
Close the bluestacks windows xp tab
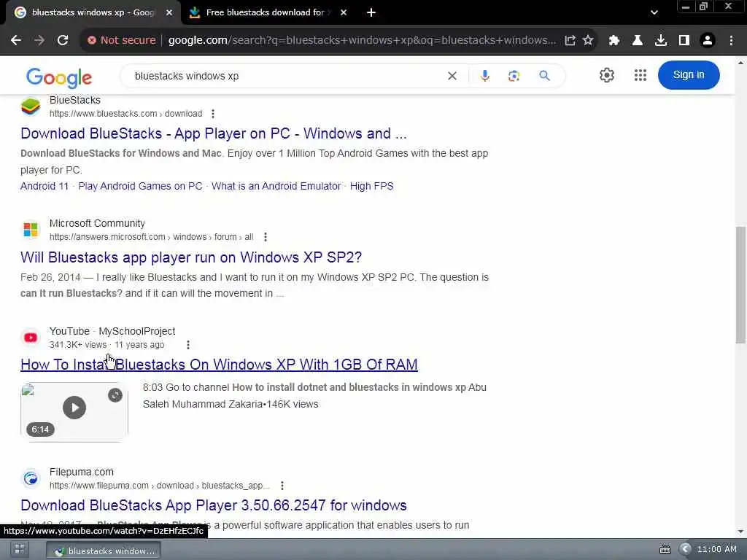click(x=169, y=13)
